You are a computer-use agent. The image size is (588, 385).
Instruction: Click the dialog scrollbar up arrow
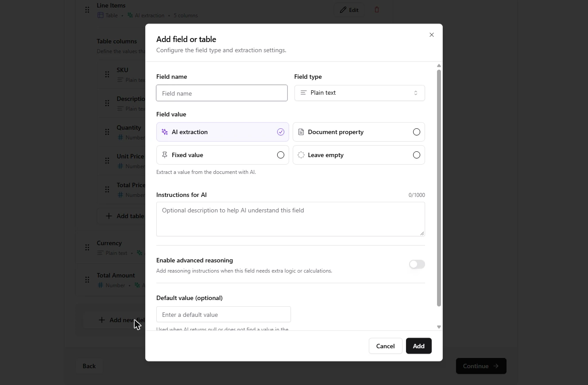click(439, 65)
